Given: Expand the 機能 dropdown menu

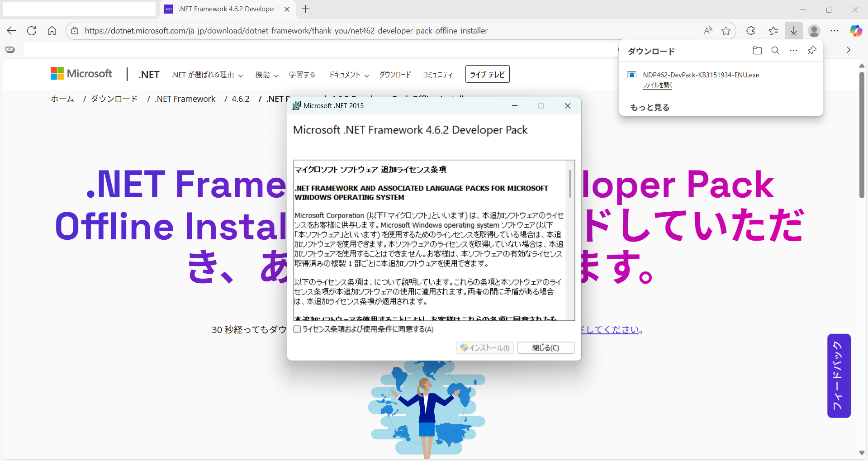Looking at the screenshot, I should [x=266, y=75].
